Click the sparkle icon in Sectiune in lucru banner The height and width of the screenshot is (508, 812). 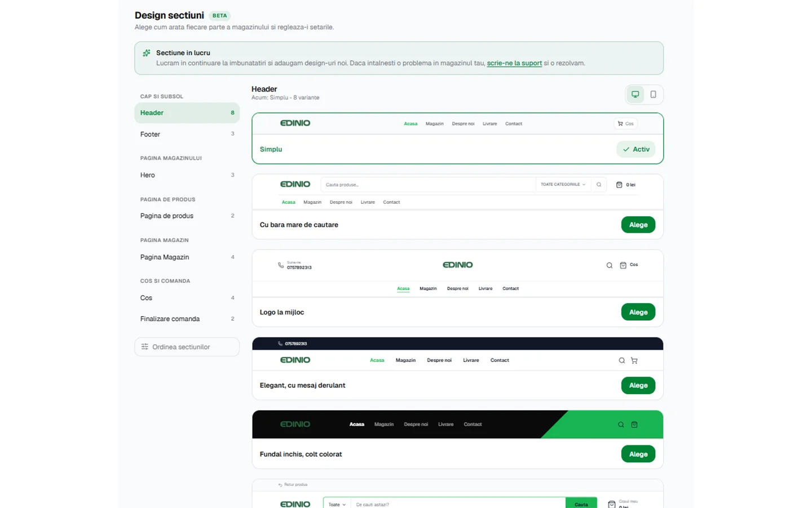click(x=146, y=53)
